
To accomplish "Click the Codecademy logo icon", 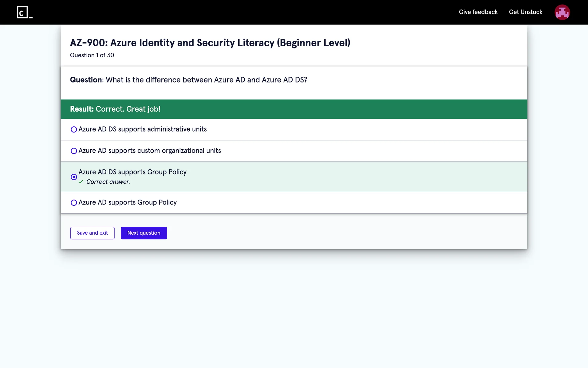I will click(x=24, y=12).
